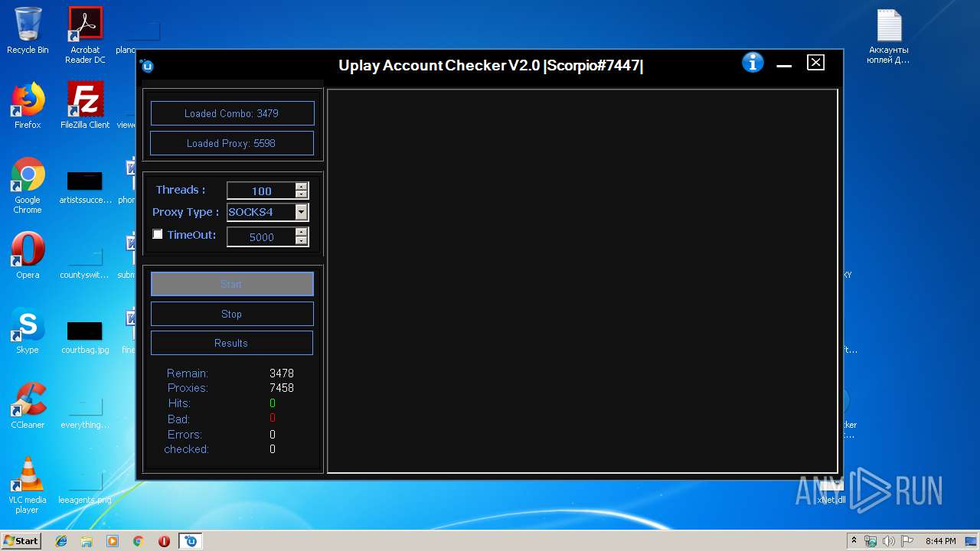
Task: Click the Uplay logo in title bar
Action: tap(147, 66)
